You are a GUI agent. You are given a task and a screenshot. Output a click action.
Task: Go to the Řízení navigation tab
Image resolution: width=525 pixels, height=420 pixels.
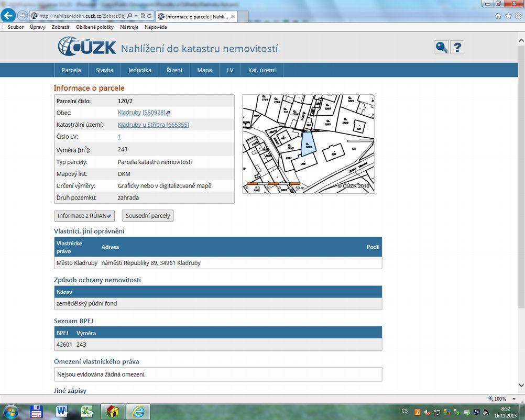coord(174,70)
